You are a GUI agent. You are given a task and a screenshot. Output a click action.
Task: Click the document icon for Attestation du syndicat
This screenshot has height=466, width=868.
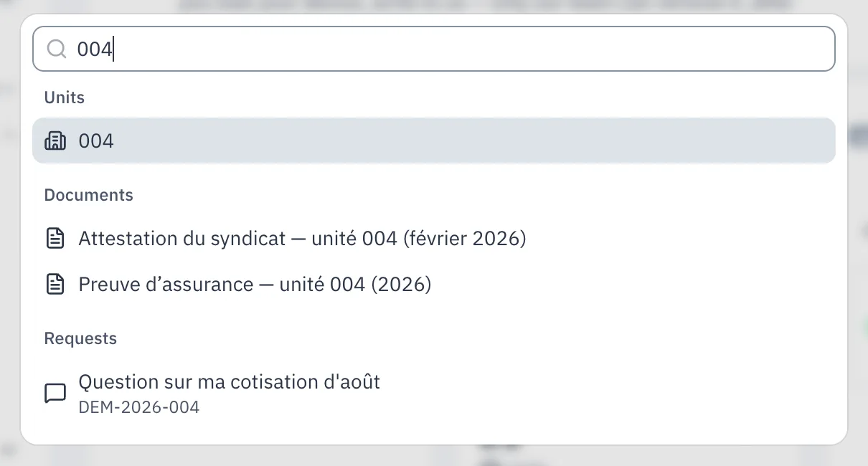(55, 239)
